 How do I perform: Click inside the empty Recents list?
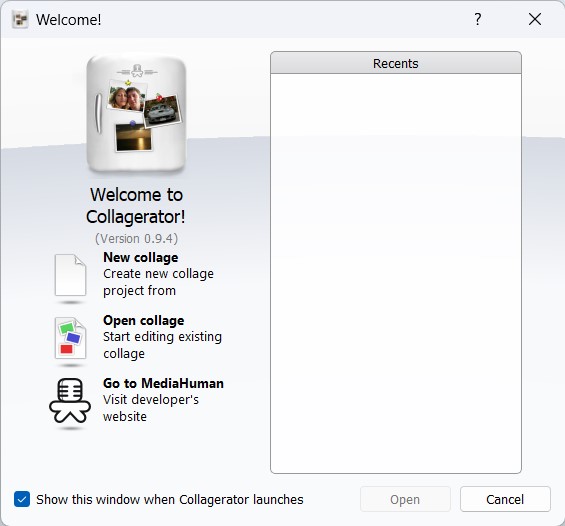click(396, 273)
